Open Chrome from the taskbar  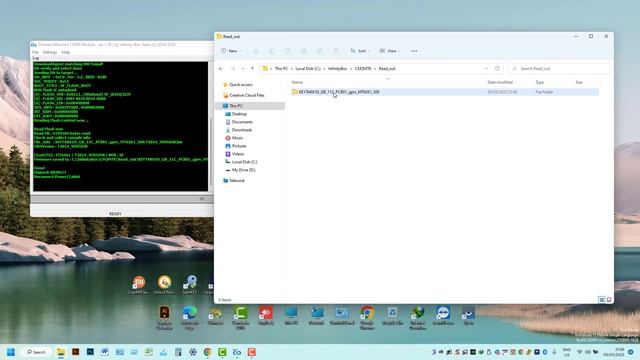207,352
